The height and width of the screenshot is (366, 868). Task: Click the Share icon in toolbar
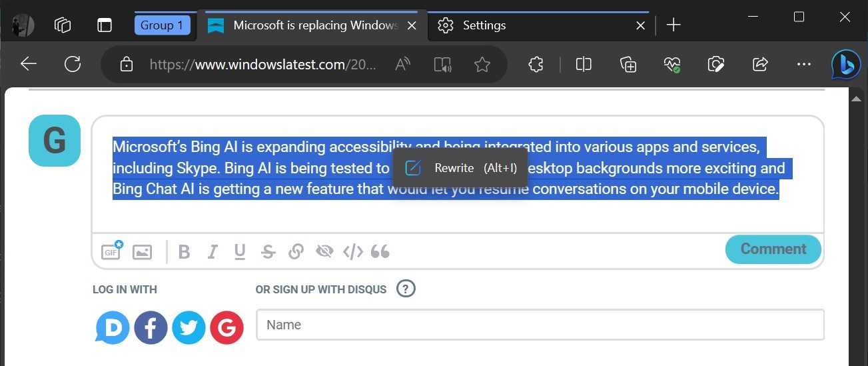pyautogui.click(x=760, y=65)
